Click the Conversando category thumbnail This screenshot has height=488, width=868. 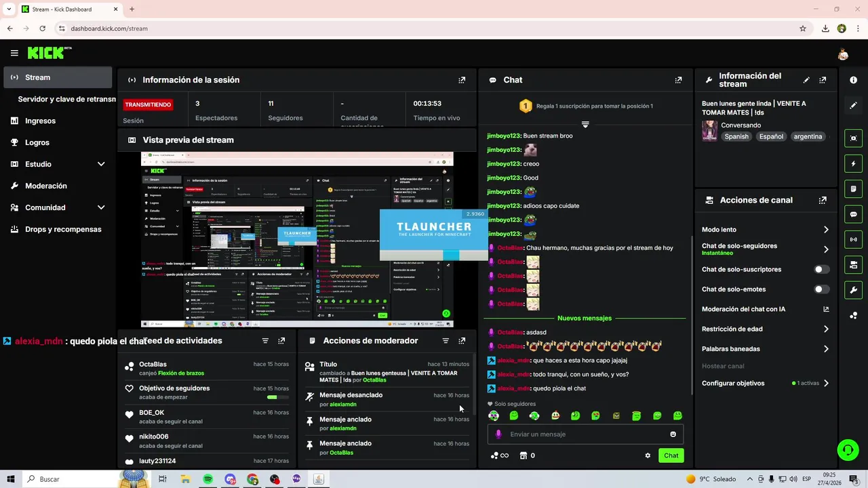pyautogui.click(x=709, y=131)
